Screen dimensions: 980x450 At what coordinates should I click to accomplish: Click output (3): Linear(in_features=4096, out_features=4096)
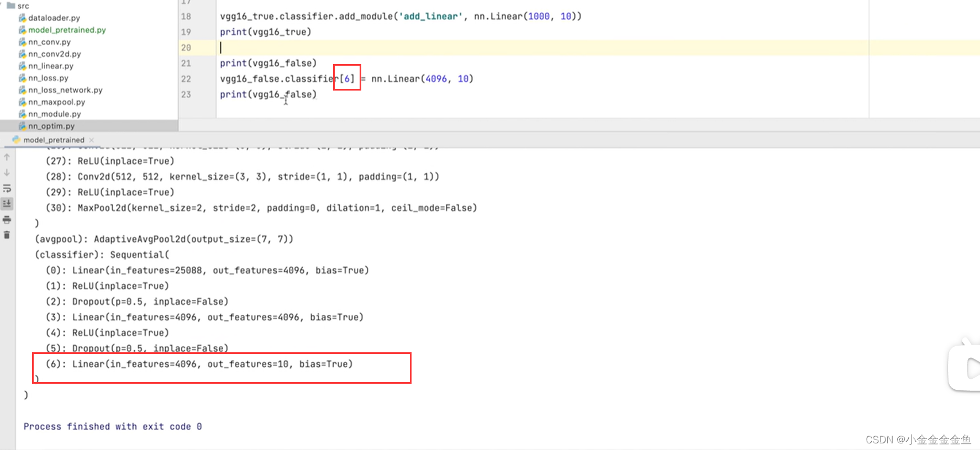204,317
